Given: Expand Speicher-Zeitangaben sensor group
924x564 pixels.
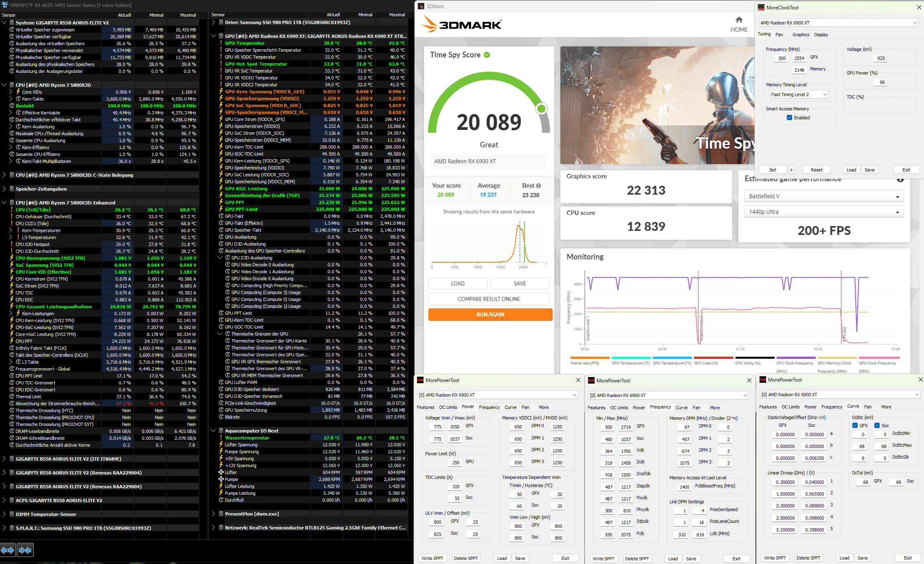Looking at the screenshot, I should coord(4,189).
